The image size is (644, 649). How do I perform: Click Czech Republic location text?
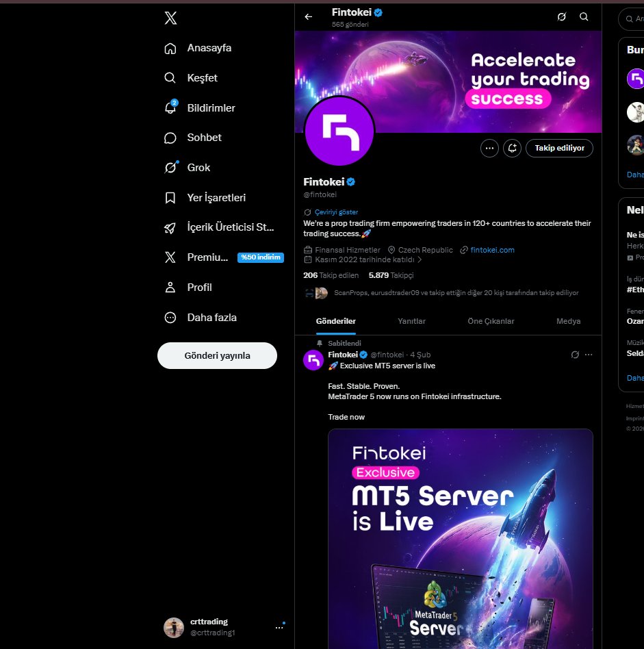425,250
